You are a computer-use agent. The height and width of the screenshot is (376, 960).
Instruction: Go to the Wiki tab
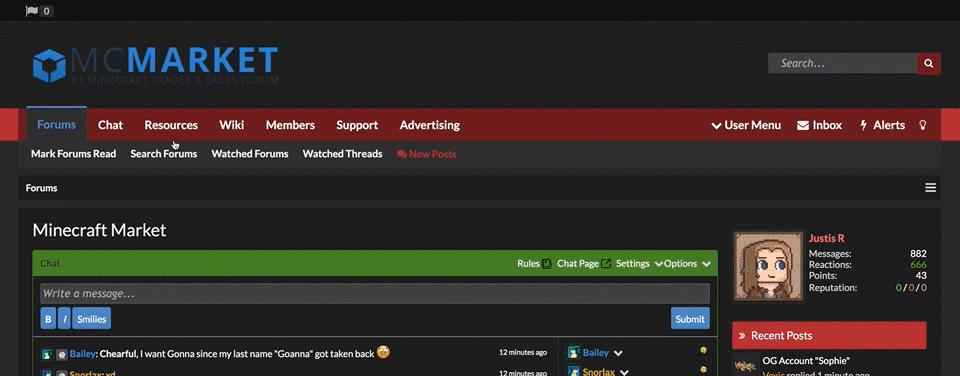coord(231,126)
